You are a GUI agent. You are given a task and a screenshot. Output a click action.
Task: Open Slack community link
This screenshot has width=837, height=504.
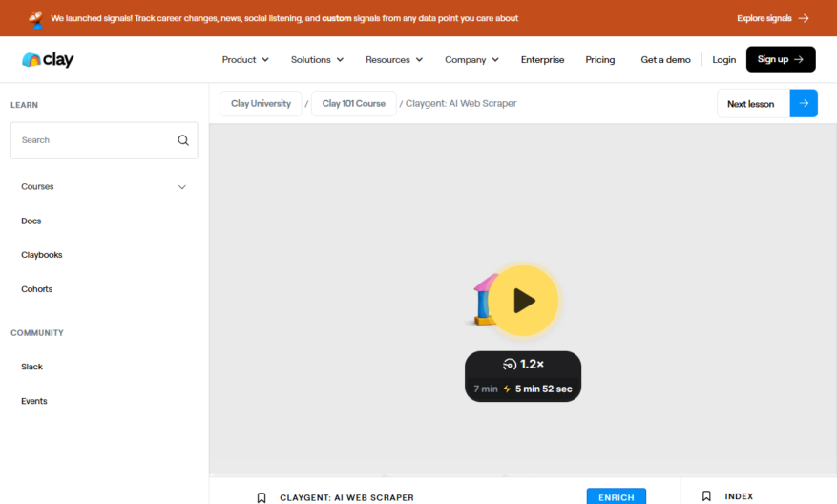[x=32, y=367]
